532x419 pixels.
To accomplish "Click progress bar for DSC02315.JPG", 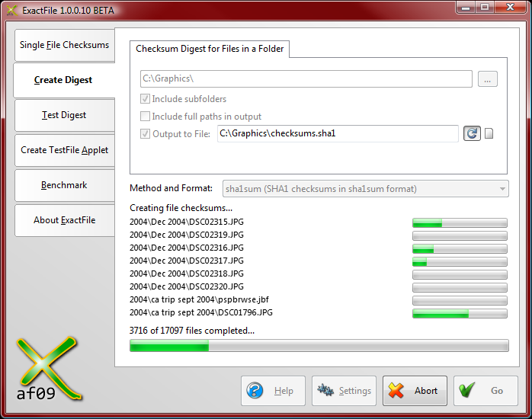I will pos(460,222).
